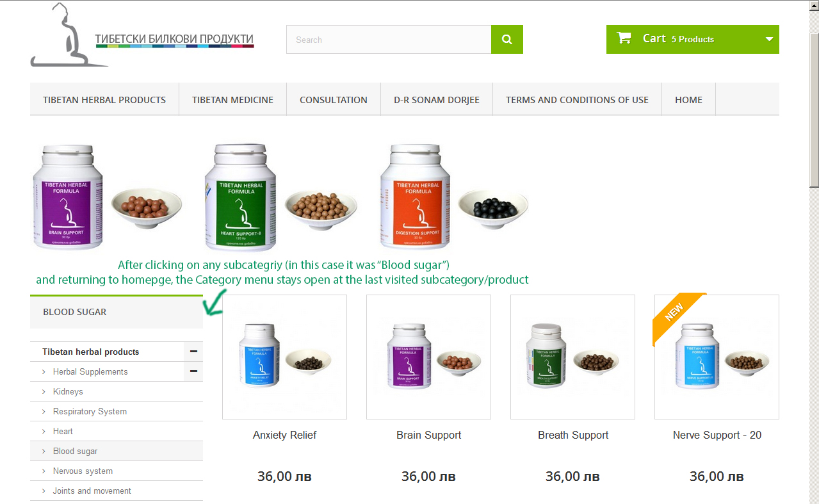Go to the Consultation menu item
This screenshot has width=819, height=504.
334,100
